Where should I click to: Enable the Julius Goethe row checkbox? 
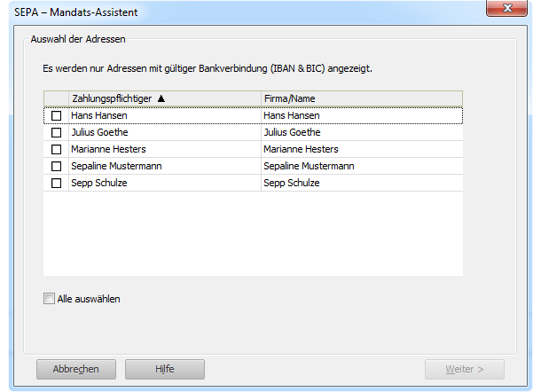pos(57,133)
